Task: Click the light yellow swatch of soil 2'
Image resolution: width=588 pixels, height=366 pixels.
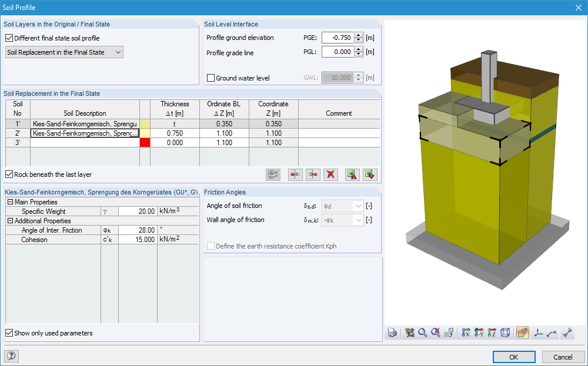Action: click(145, 133)
